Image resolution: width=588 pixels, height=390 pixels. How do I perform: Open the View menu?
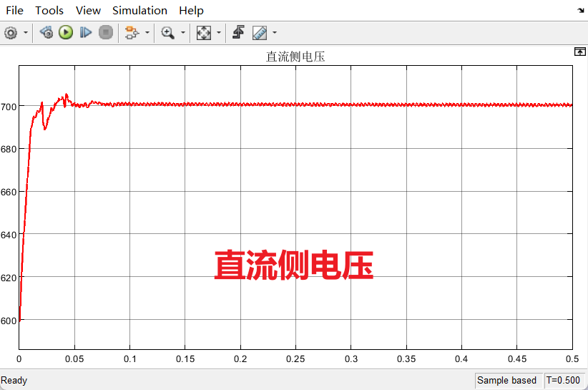click(x=88, y=11)
